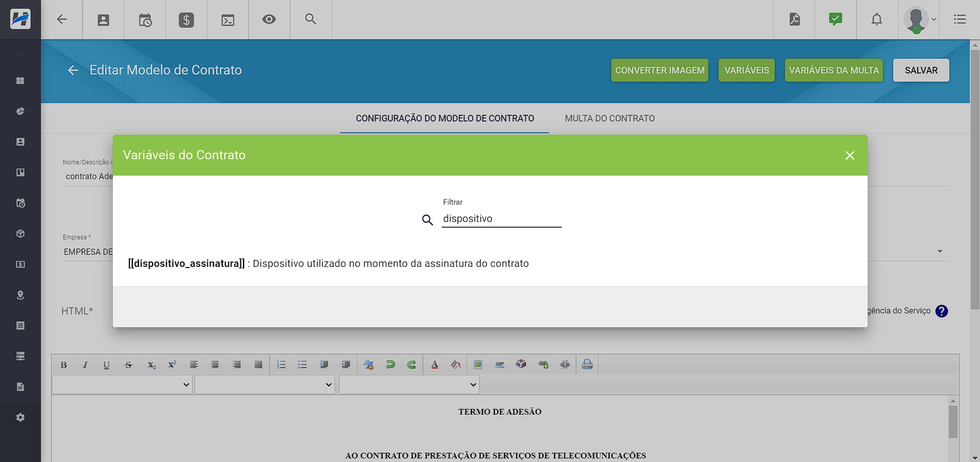Align text left in editor
This screenshot has height=462, width=980.
[x=194, y=364]
